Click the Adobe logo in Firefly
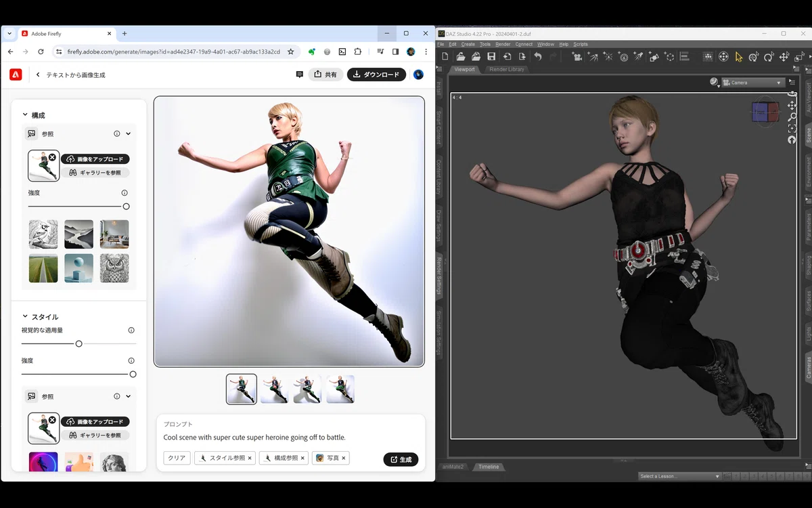Viewport: 812px width, 508px height. (16, 75)
